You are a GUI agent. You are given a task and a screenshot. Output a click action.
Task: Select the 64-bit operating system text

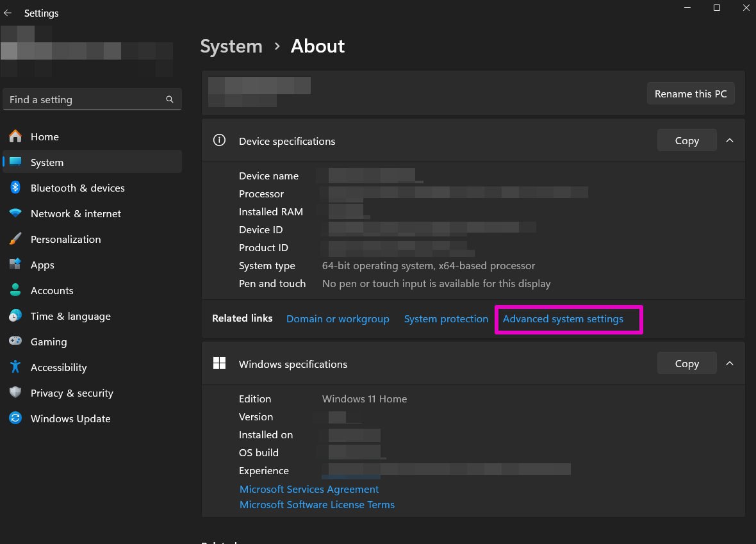click(429, 266)
